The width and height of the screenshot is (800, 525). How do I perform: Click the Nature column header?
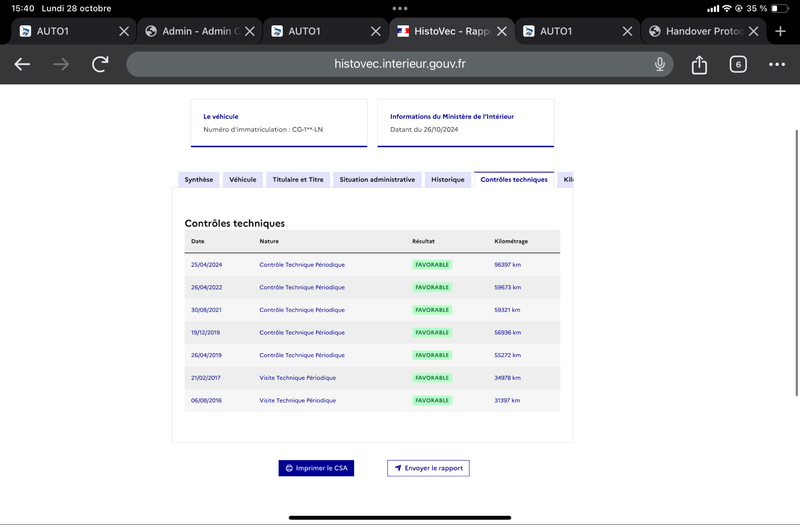click(269, 241)
